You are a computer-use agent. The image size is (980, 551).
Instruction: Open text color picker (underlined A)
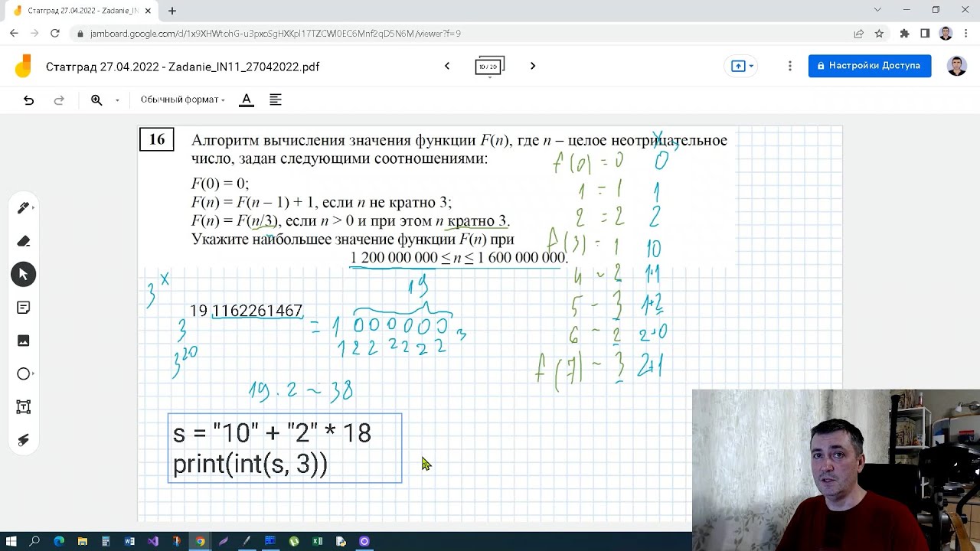click(x=246, y=100)
